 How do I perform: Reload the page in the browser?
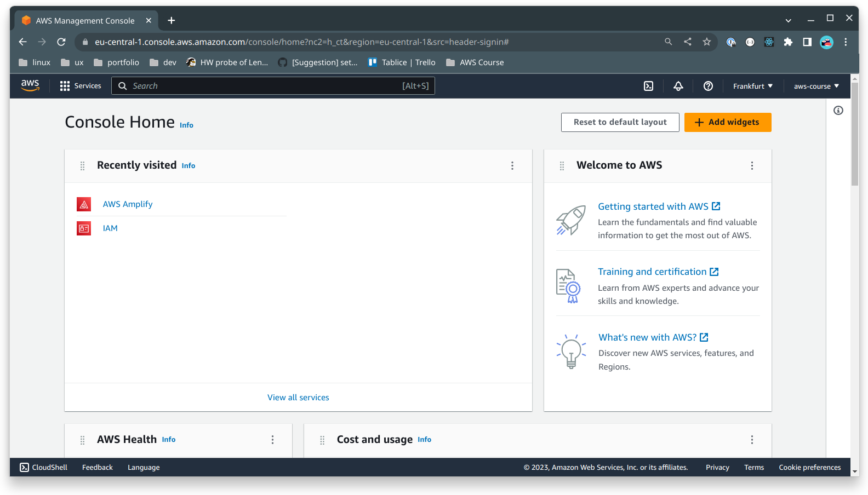[61, 42]
